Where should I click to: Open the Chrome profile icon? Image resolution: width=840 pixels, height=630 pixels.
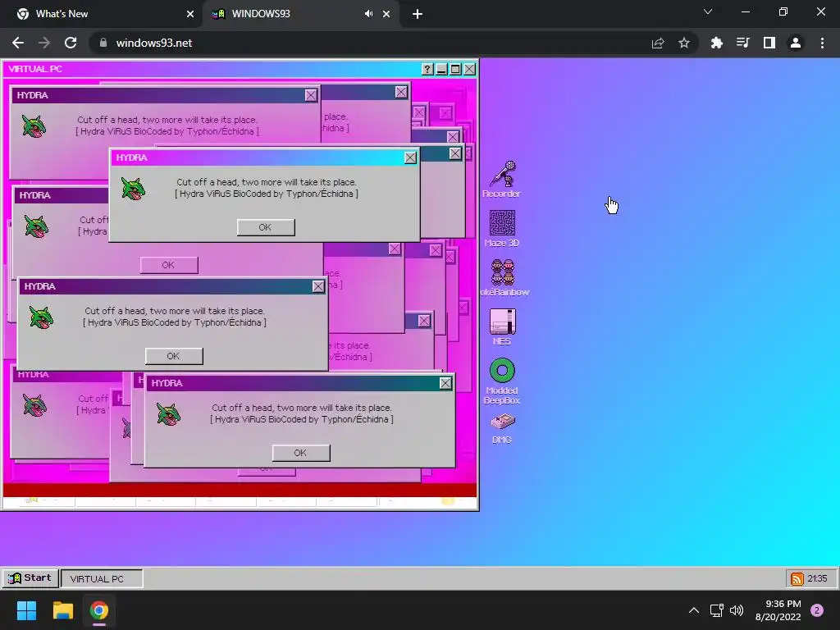click(796, 43)
